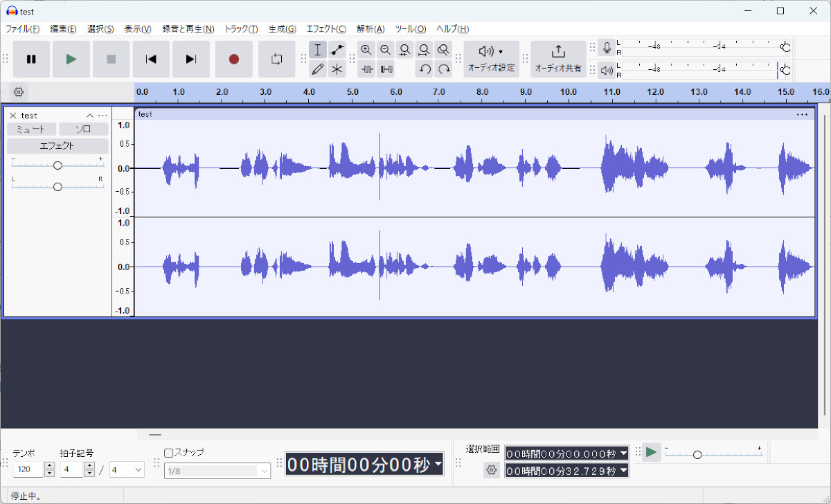Select the Draw tool

pyautogui.click(x=318, y=69)
